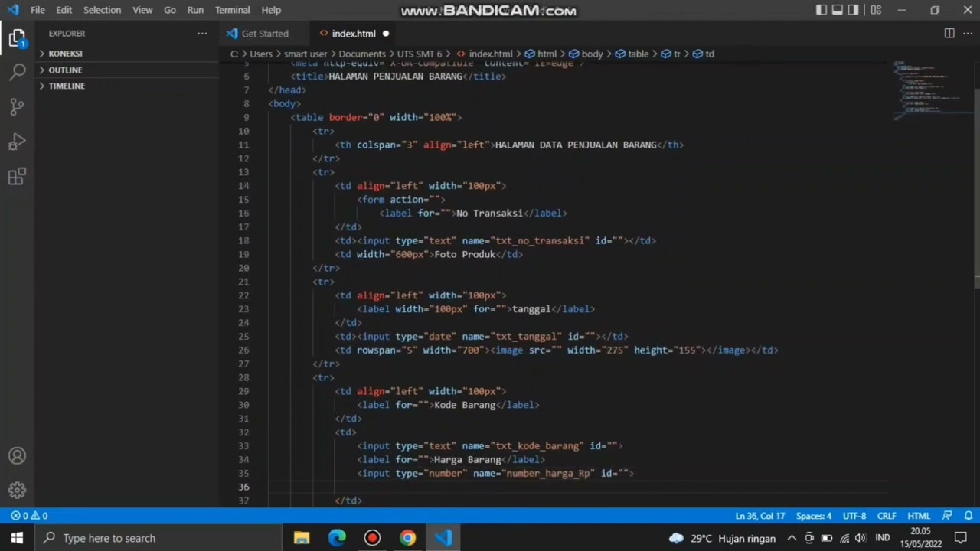Show errors and warnings in status bar
Viewport: 980px width, 551px height.
tap(29, 516)
